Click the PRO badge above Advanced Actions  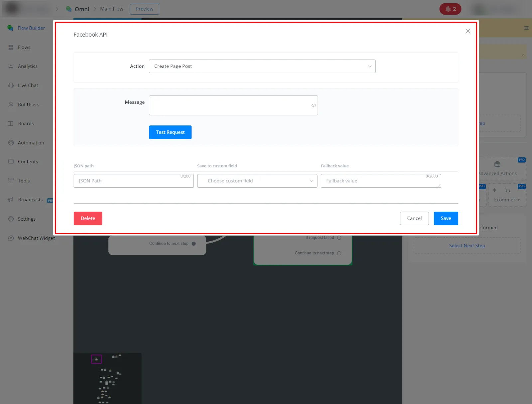522,160
